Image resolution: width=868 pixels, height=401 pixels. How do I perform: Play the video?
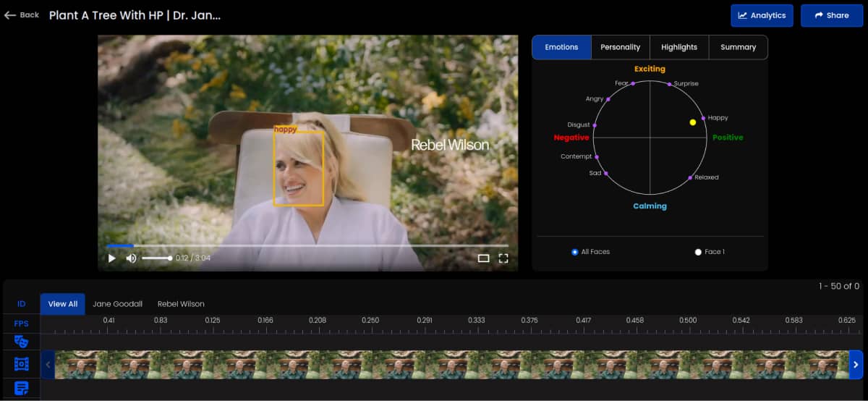point(112,258)
